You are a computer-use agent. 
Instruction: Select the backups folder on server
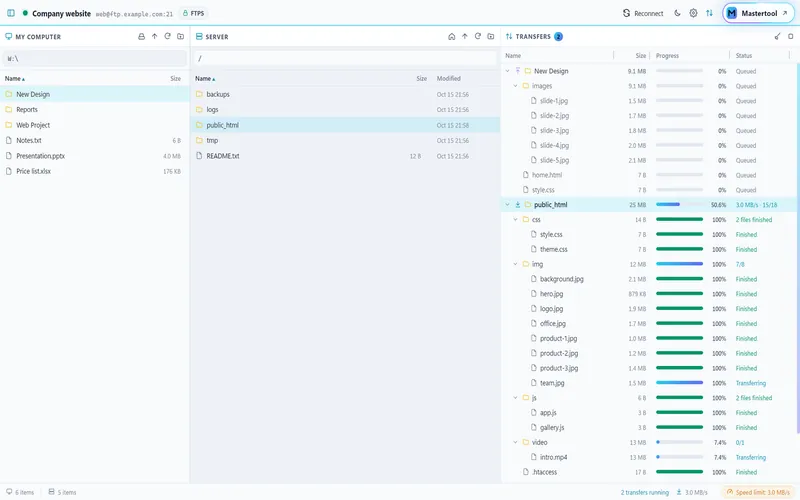pos(345,94)
